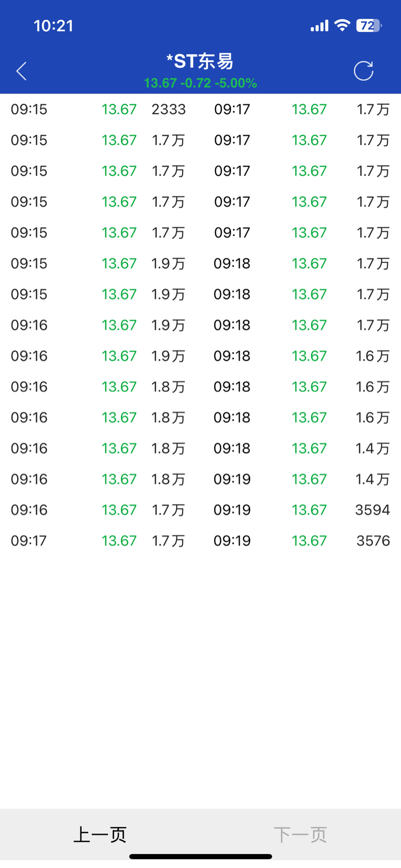Go to previous page with 上一页
The image size is (401, 868).
(100, 834)
